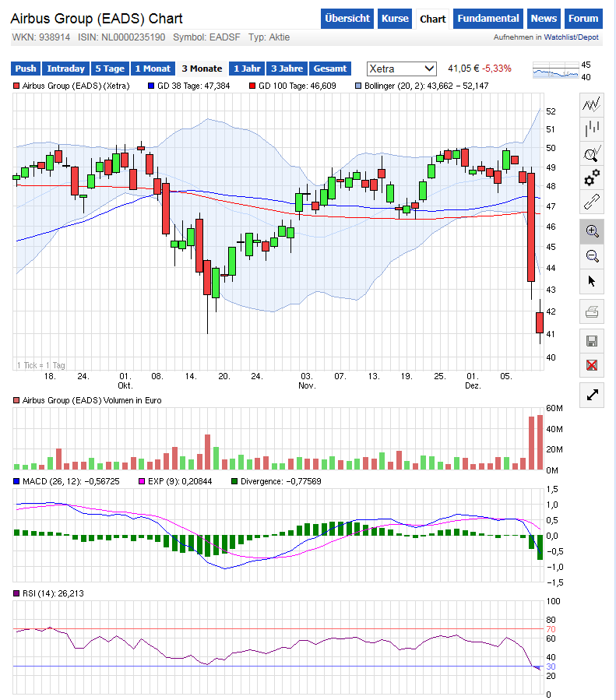Select the 1 Monat timeframe
Image resolution: width=616 pixels, height=700 pixels.
coord(153,69)
